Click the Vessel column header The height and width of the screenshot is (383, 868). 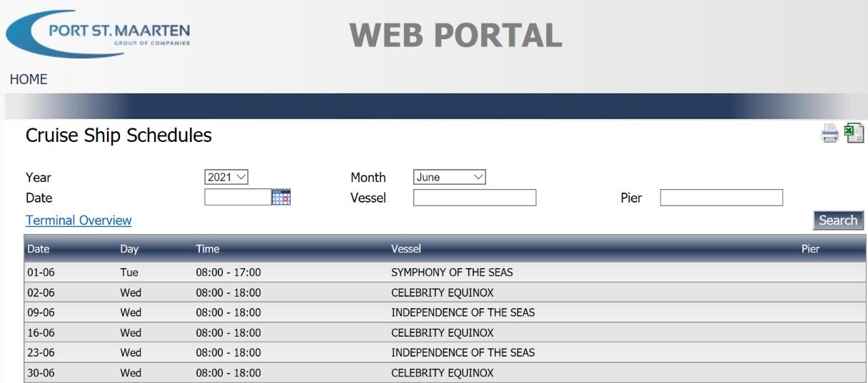406,249
